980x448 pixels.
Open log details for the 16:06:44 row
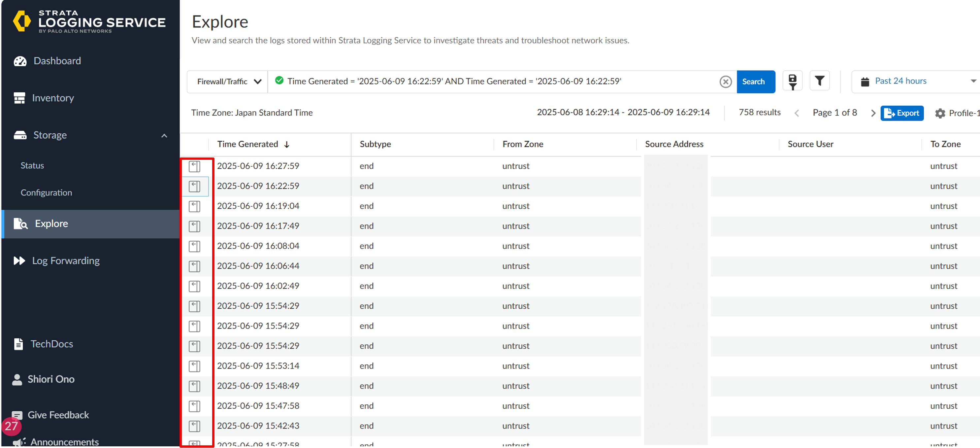point(194,266)
